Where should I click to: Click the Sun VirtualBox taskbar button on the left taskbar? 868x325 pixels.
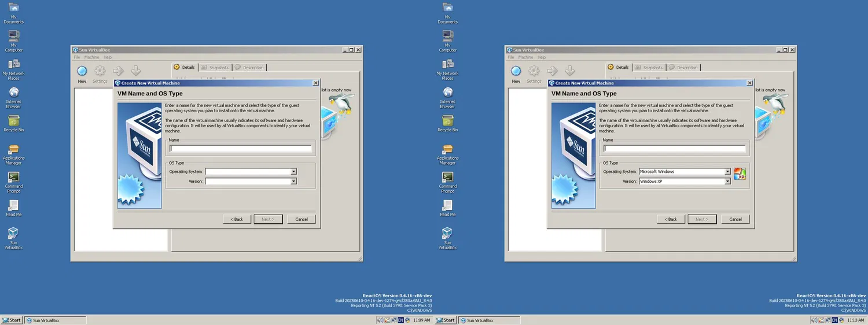pos(56,320)
